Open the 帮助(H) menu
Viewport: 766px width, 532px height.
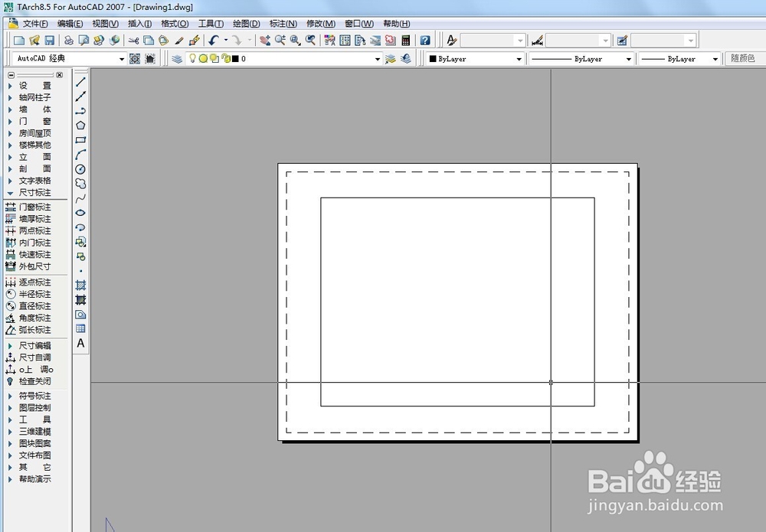pos(396,24)
